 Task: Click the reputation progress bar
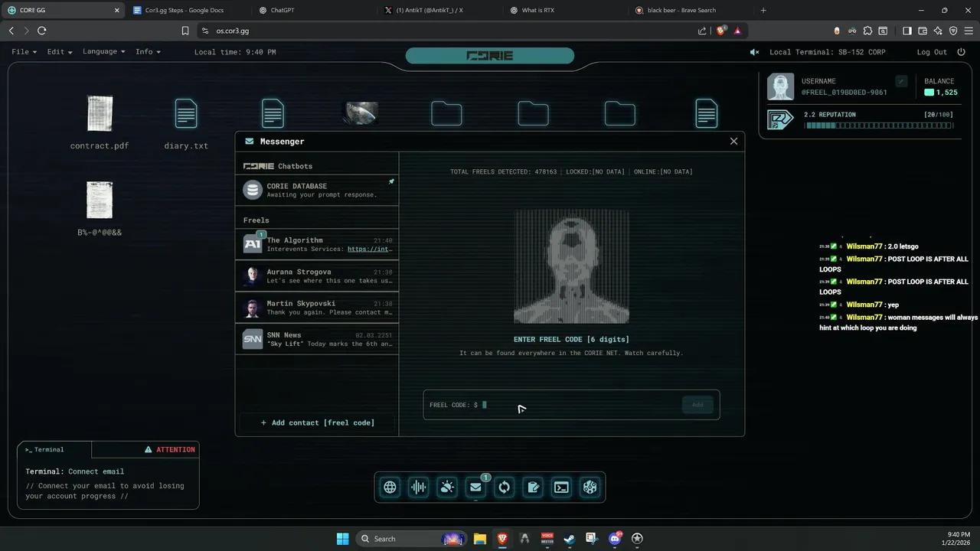(878, 126)
